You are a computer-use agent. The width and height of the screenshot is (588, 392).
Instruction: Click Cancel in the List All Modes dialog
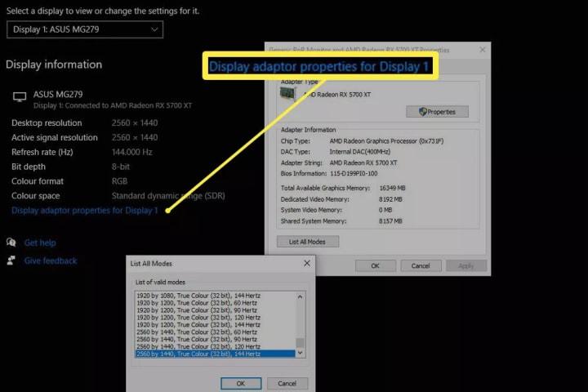tap(287, 383)
